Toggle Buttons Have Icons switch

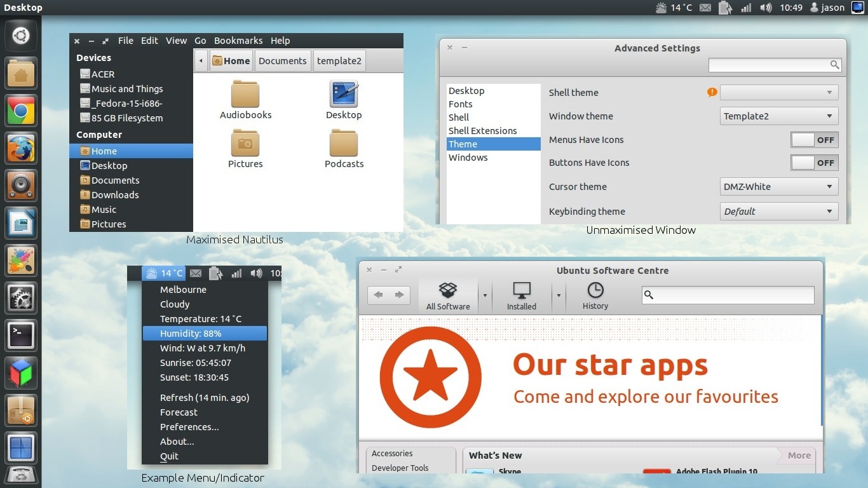point(814,163)
